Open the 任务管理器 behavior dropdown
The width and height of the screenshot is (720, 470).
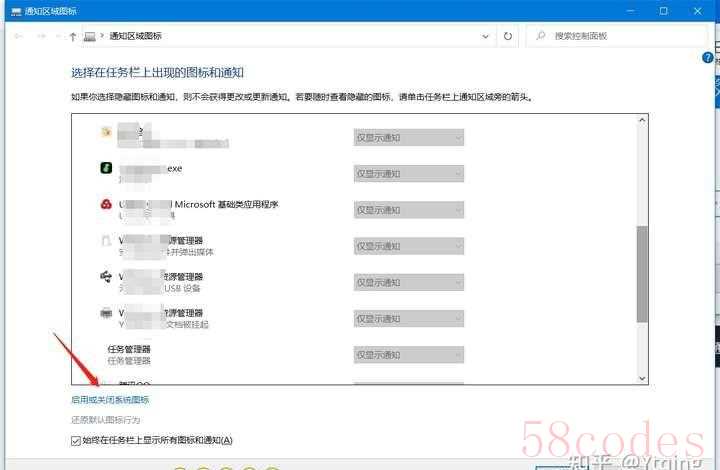(x=408, y=354)
